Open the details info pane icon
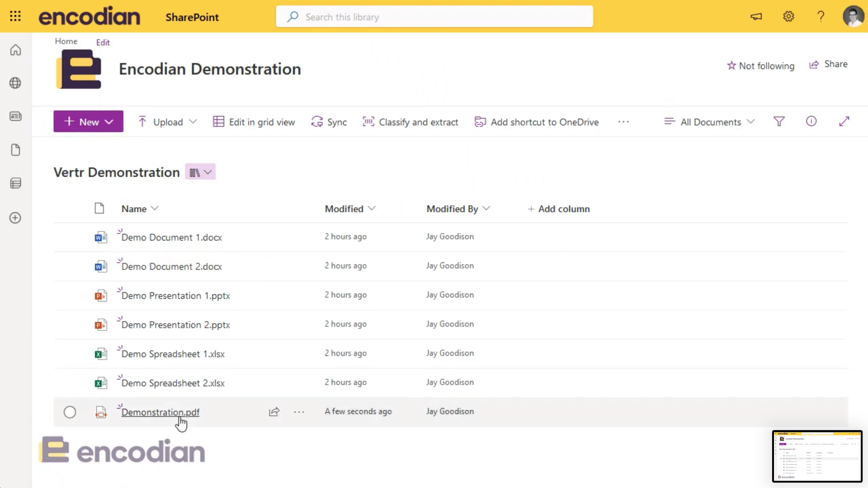This screenshot has width=868, height=488. pyautogui.click(x=811, y=121)
